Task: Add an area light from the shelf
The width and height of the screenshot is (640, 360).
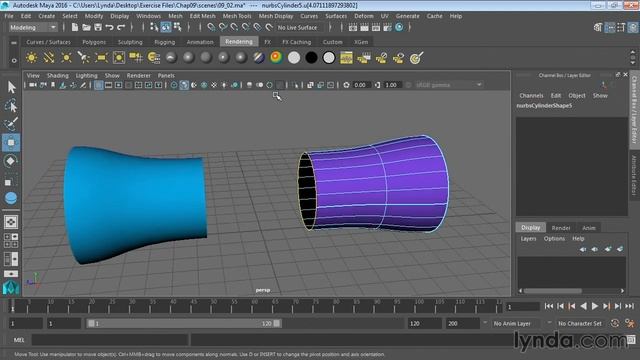Action: pyautogui.click(x=101, y=58)
